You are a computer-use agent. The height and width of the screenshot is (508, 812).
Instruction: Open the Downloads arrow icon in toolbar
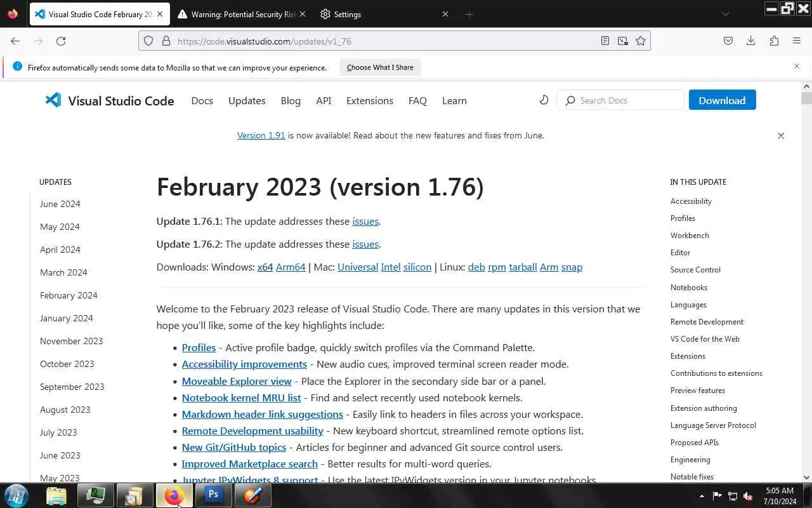tap(751, 41)
